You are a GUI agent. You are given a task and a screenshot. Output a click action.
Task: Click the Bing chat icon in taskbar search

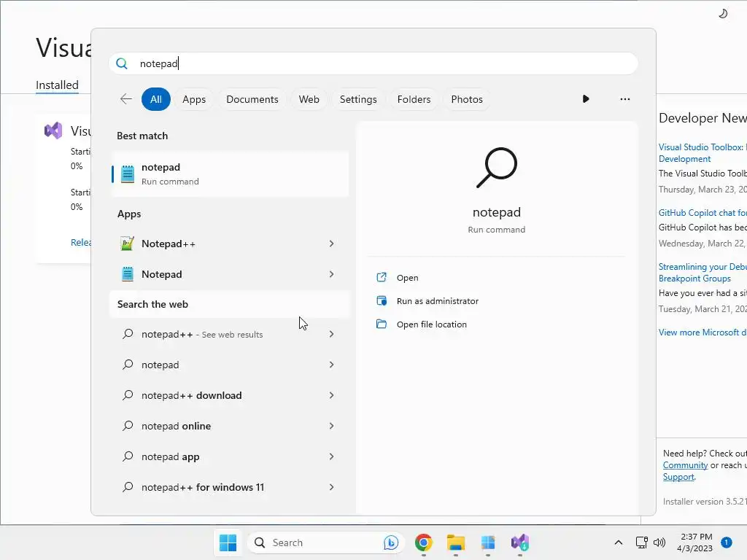coord(391,542)
